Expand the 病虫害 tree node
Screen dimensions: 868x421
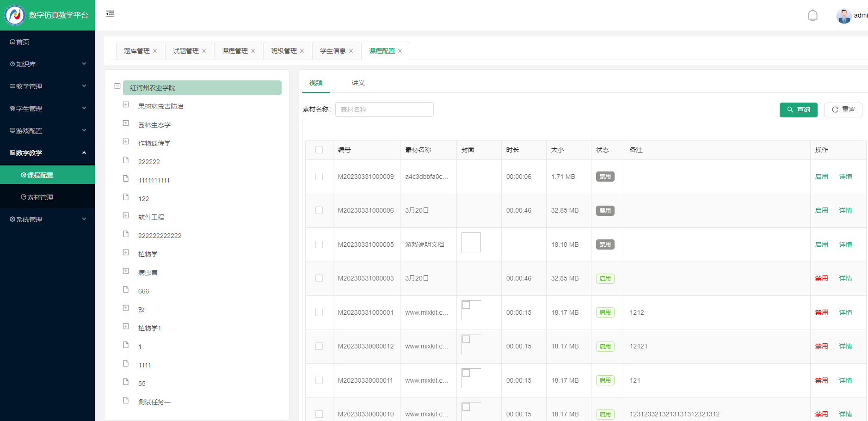click(x=126, y=271)
